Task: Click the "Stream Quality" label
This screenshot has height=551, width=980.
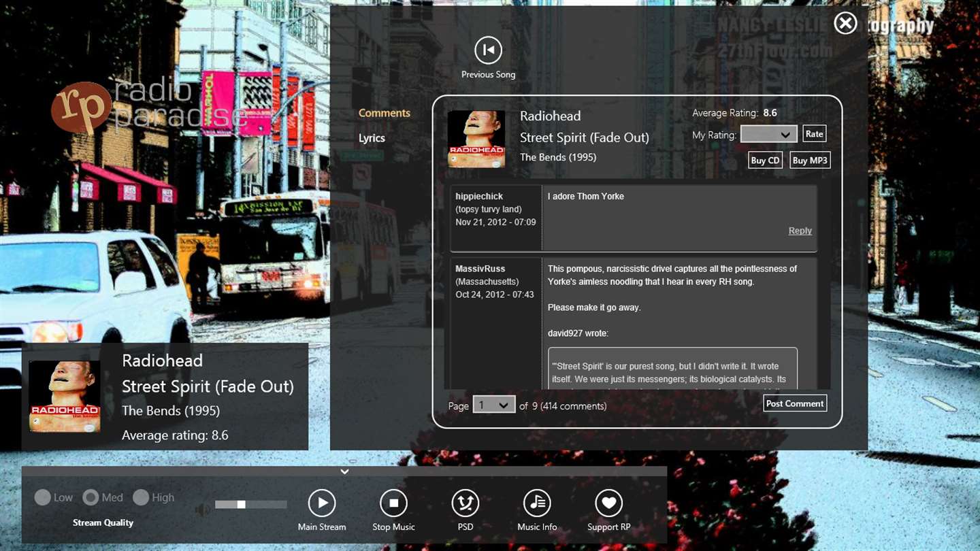Action: (103, 522)
